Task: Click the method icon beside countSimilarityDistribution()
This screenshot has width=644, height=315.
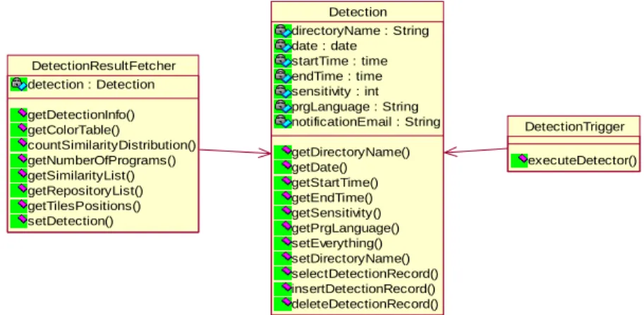Action: [x=20, y=145]
